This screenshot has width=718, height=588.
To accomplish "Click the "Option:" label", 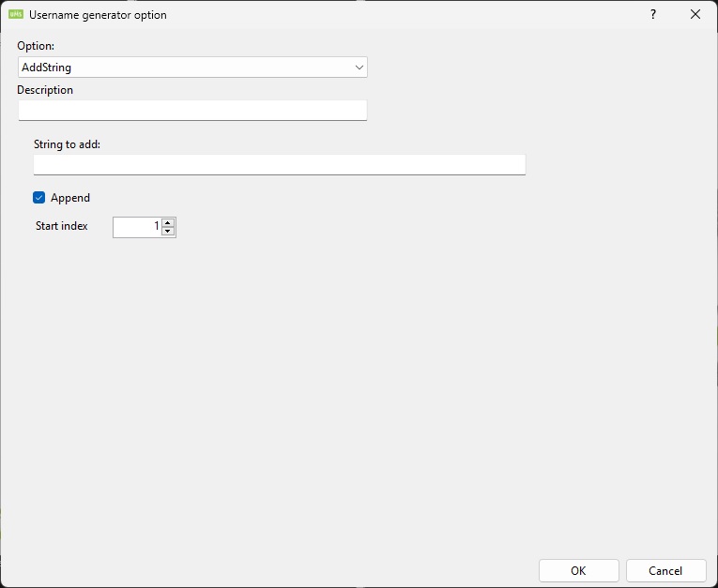I will 36,46.
